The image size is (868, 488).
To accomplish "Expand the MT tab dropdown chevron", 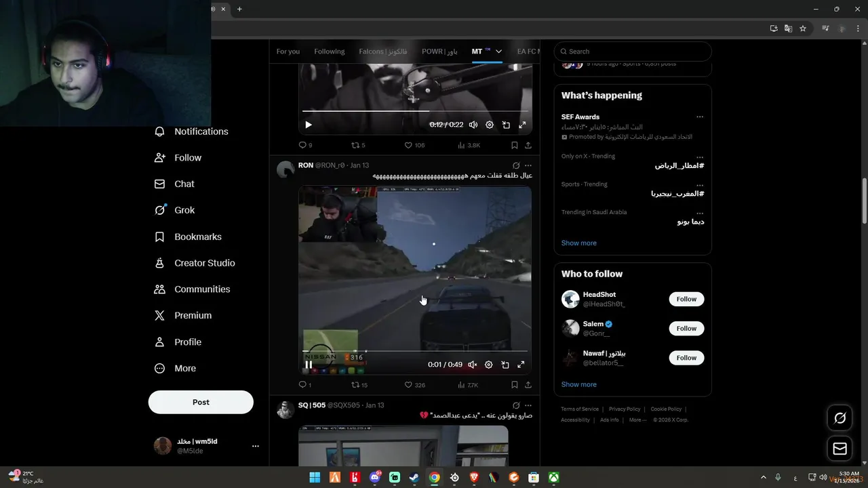I will pos(498,52).
